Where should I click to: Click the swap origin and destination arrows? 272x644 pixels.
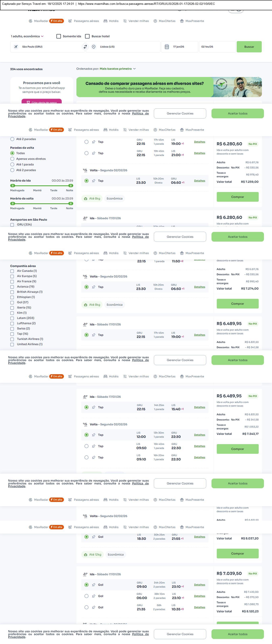[85, 47]
